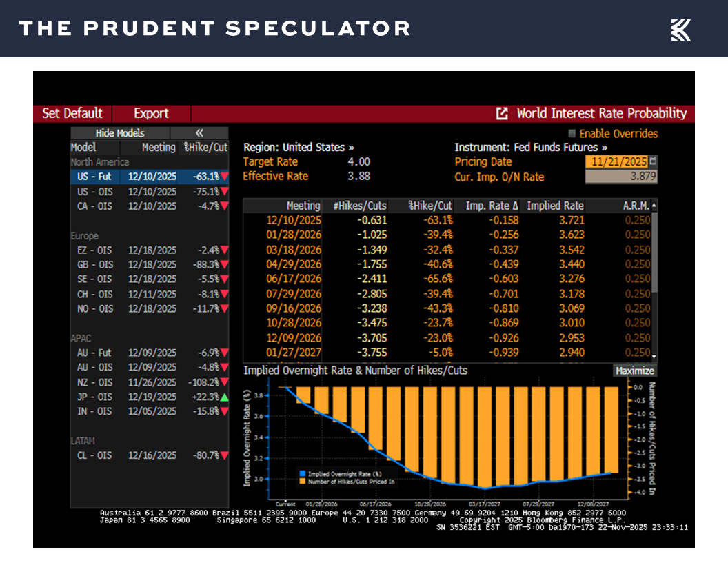This screenshot has width=728, height=563.
Task: Click the red triangle on the CA - OIS row
Action: (225, 206)
